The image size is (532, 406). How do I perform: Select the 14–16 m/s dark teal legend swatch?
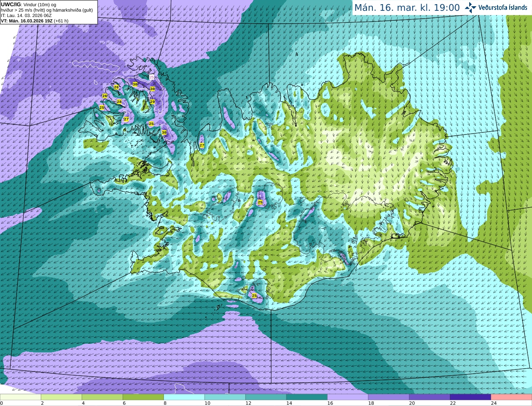307,397
